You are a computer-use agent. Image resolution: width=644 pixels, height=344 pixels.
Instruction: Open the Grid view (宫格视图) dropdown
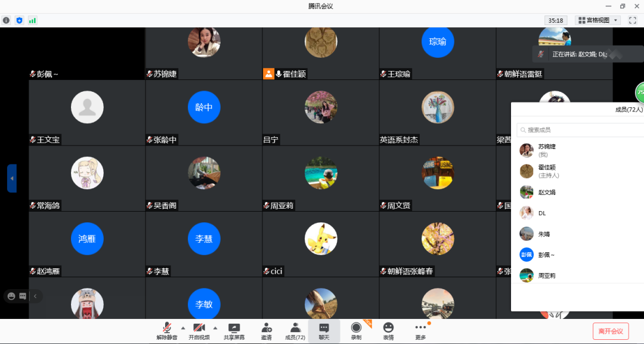(597, 20)
